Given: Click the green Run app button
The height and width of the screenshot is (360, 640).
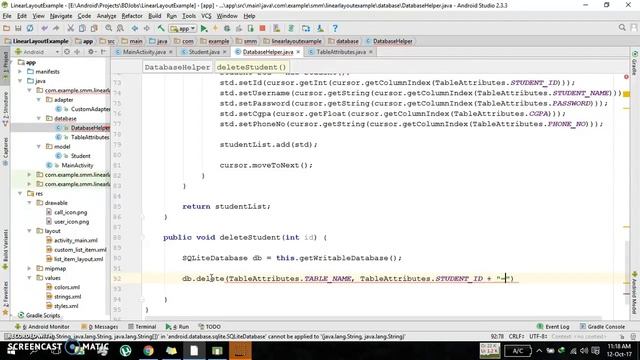Looking at the screenshot, I should coord(204,28).
